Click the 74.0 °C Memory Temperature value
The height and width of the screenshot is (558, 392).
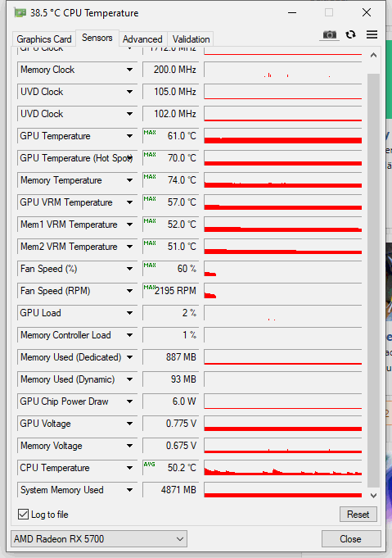coord(170,180)
